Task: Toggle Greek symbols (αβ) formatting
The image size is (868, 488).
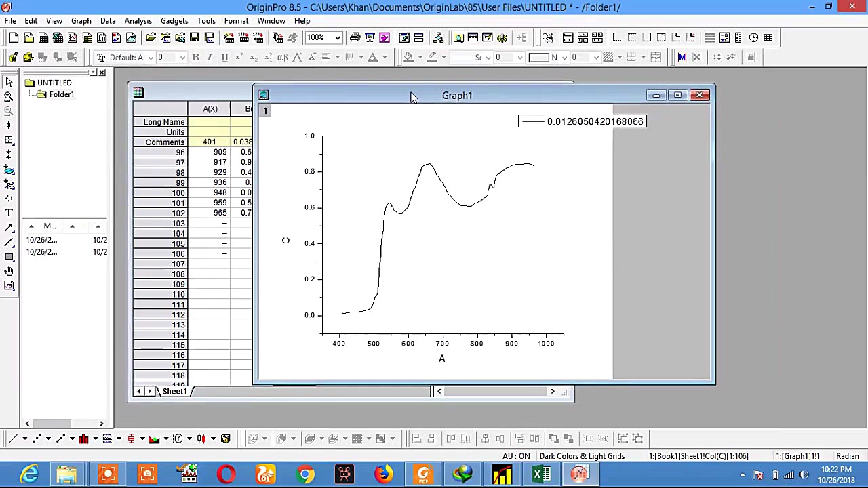Action: (x=283, y=57)
